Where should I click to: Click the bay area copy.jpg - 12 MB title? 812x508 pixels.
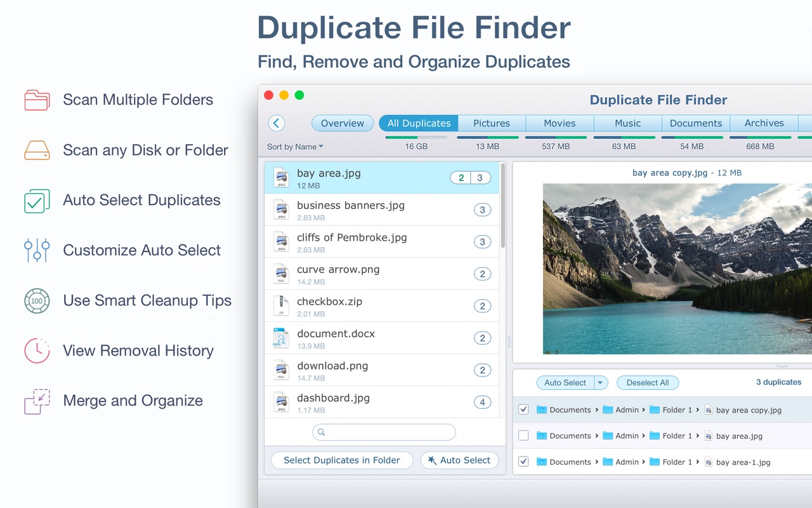click(687, 173)
